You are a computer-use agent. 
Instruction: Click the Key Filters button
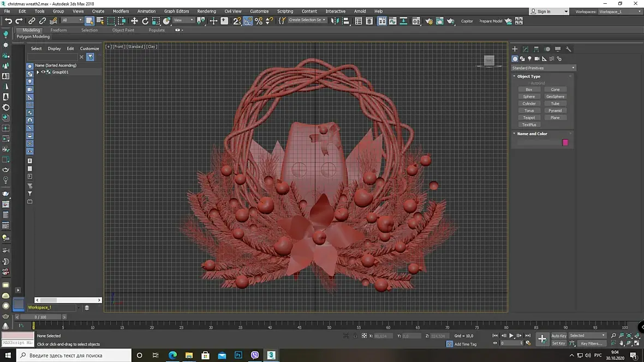591,343
